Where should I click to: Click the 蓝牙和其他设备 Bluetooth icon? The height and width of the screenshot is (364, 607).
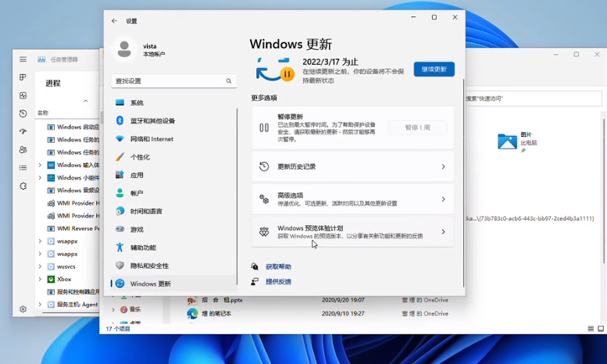[x=120, y=121]
